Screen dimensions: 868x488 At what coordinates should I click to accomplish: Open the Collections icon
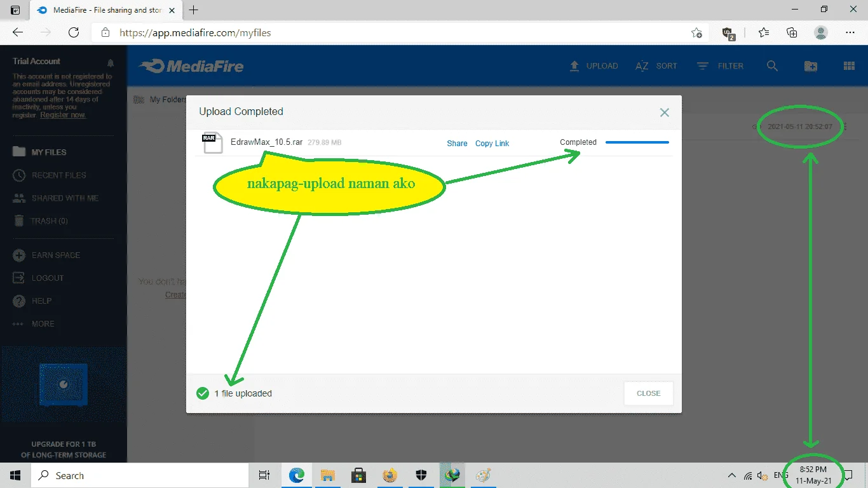coord(792,32)
